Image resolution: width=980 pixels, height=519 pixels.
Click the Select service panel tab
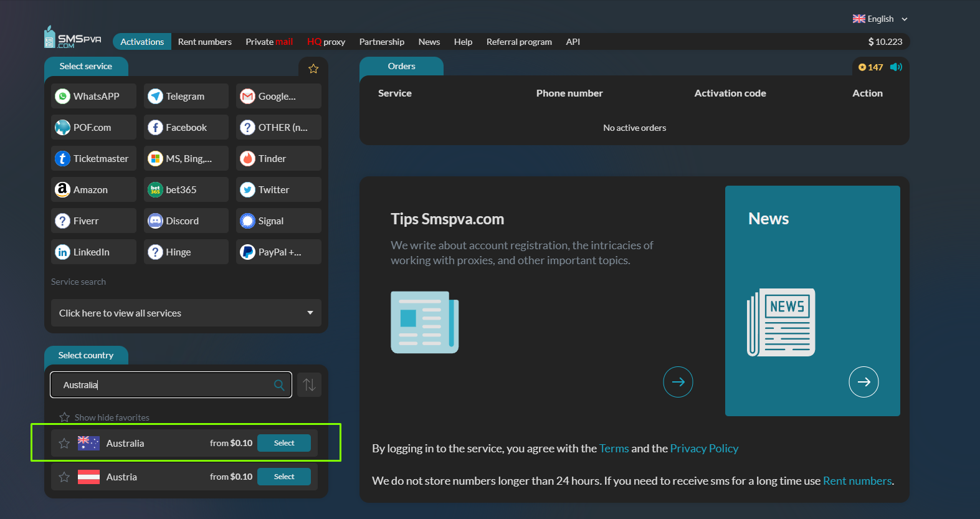pyautogui.click(x=86, y=66)
